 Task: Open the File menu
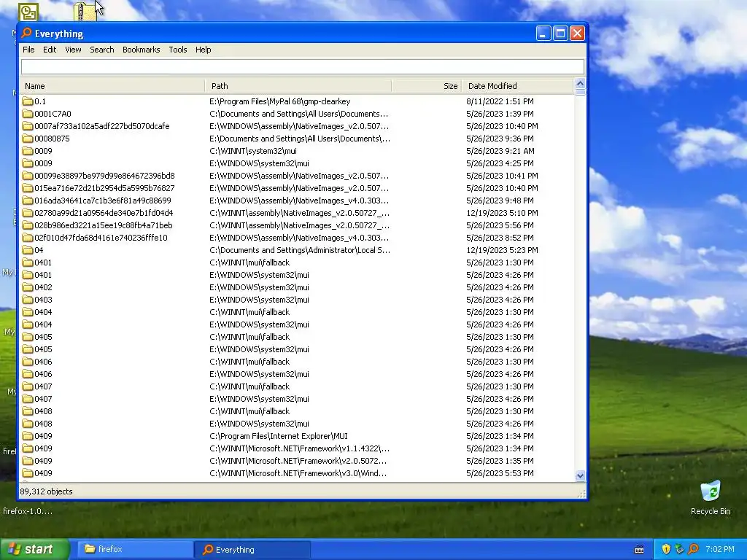28,50
